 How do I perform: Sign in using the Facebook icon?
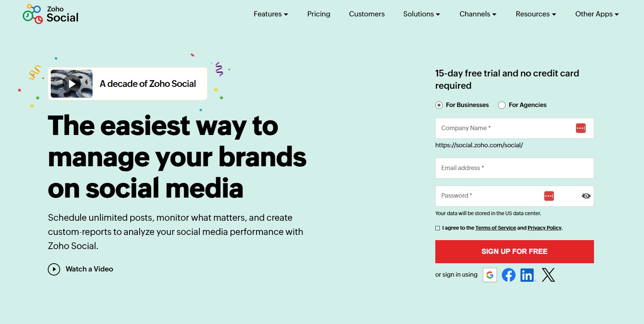[508, 275]
